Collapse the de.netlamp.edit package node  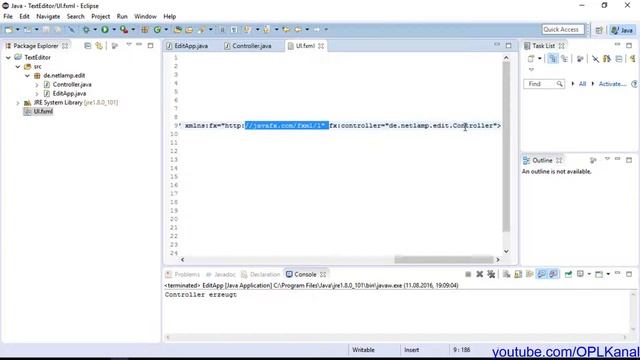tap(27, 76)
